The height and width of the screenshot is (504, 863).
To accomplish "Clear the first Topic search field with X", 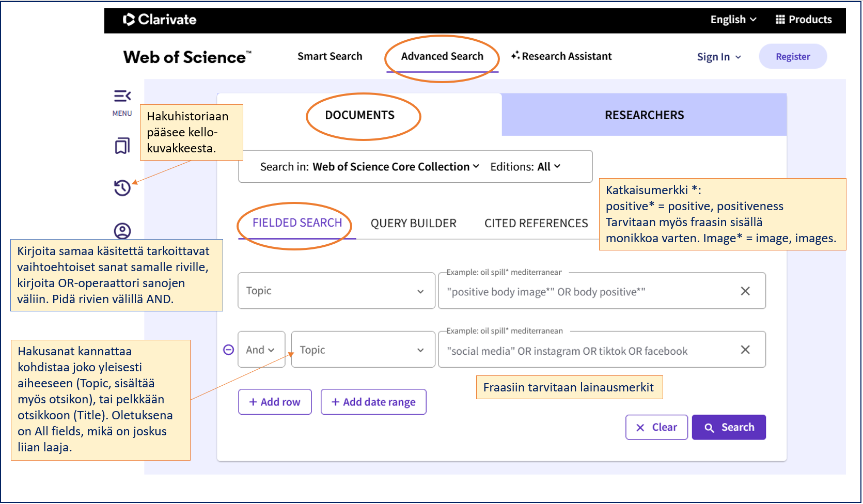I will pos(745,291).
